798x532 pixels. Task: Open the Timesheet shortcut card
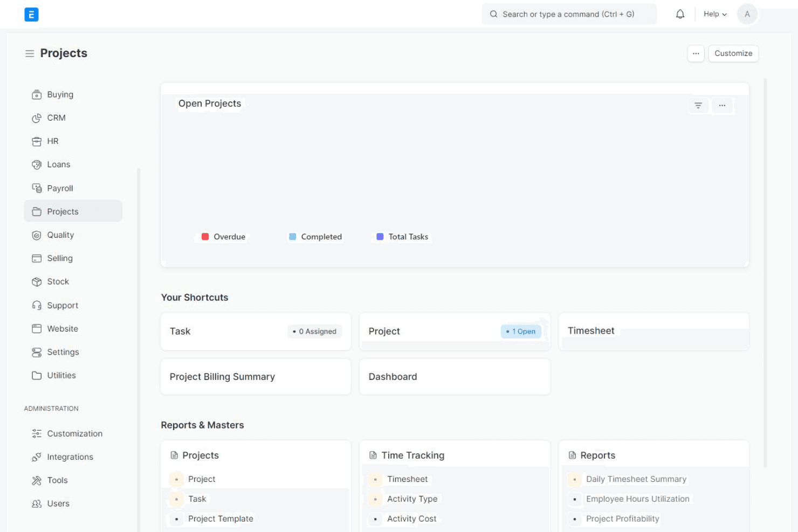point(654,331)
